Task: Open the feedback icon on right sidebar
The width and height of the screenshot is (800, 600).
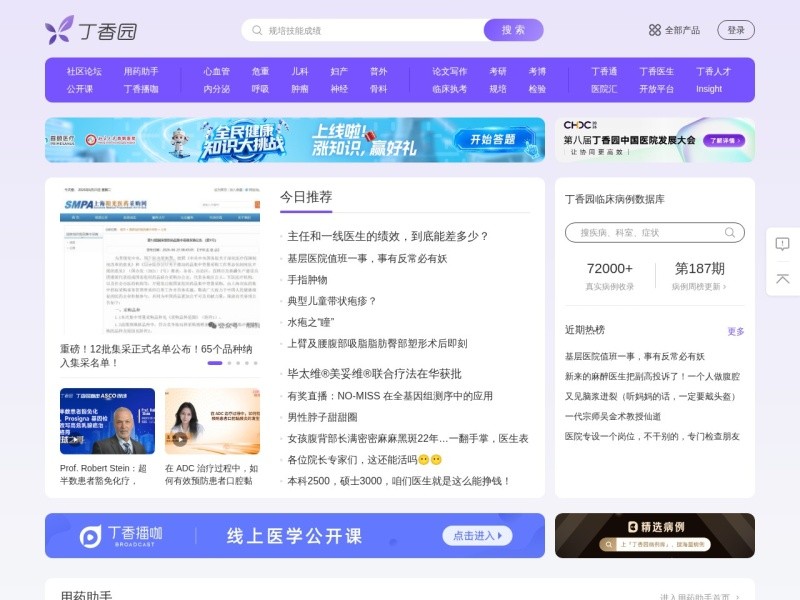Action: (x=782, y=244)
